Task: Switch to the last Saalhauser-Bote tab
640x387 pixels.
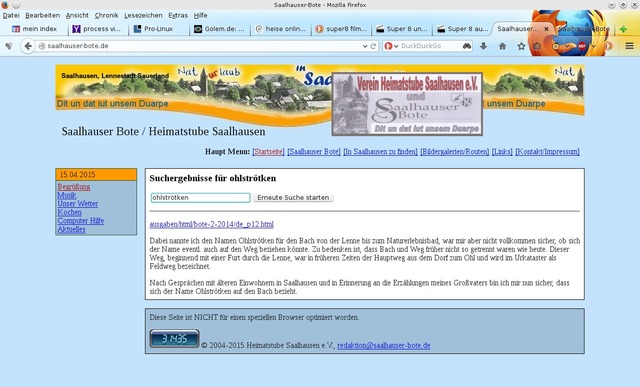Action: (584, 29)
